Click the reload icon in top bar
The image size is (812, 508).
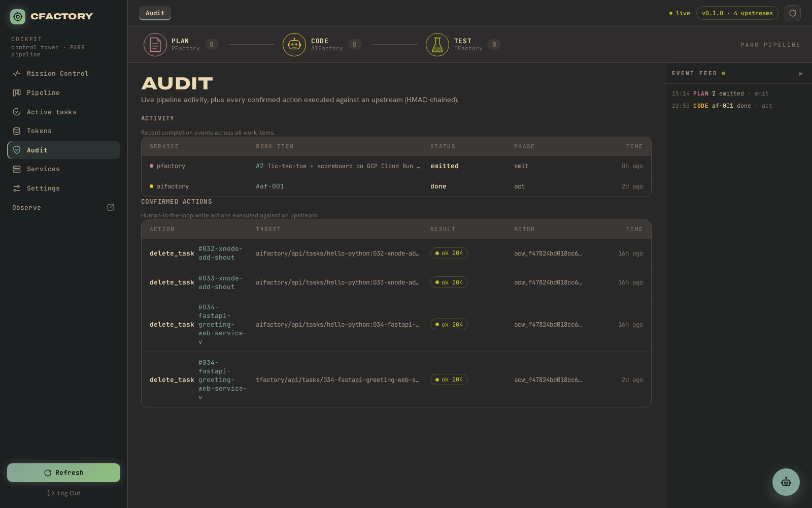point(793,13)
